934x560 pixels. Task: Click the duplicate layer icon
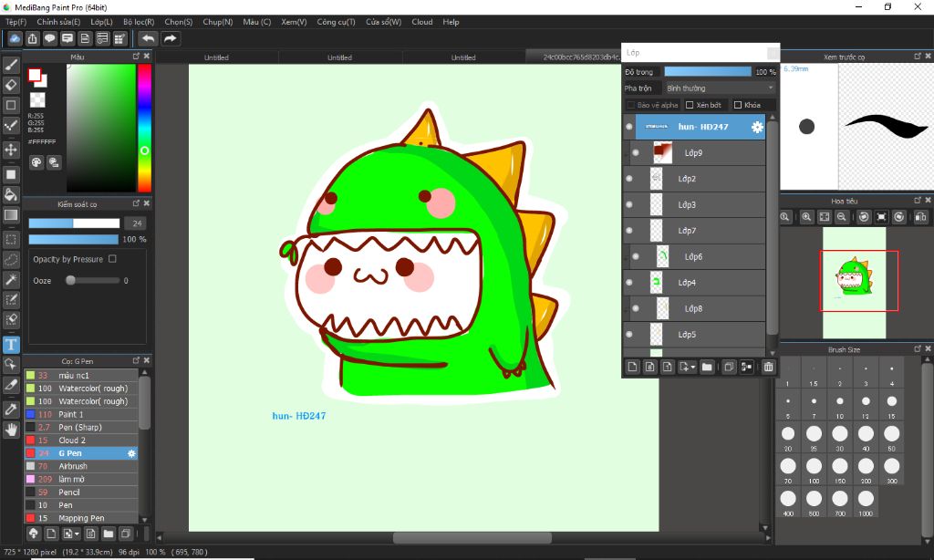coord(729,367)
